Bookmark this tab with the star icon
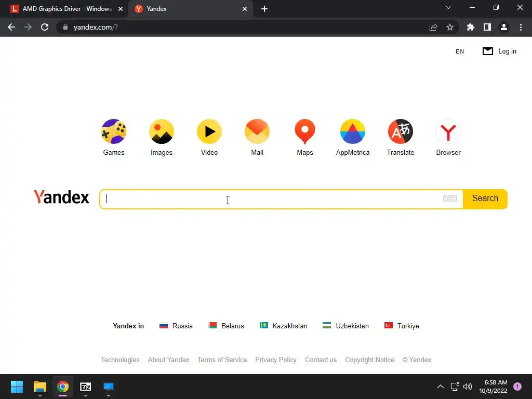 coord(450,27)
